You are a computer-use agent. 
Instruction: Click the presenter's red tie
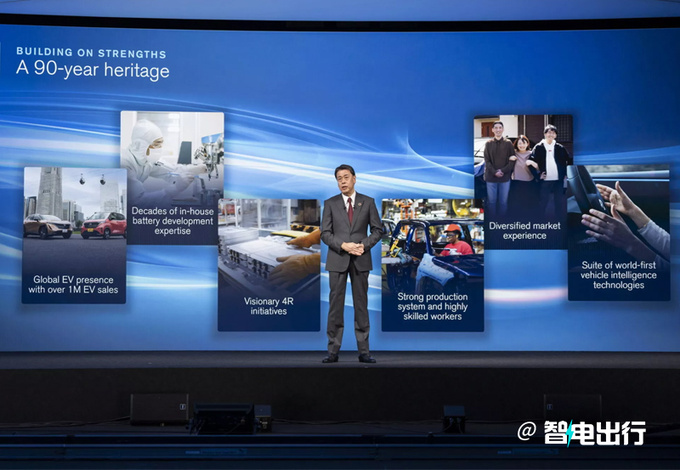pos(349,208)
